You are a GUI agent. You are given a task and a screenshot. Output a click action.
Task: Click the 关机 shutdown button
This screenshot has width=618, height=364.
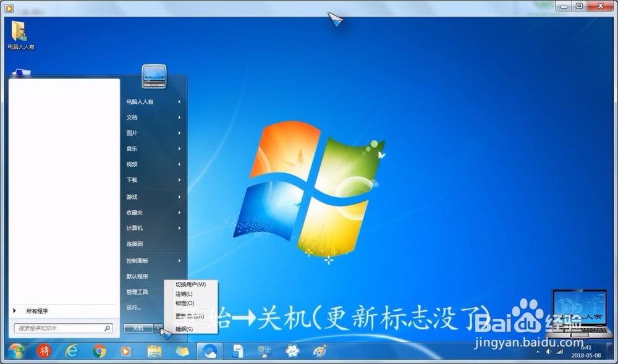pos(138,328)
